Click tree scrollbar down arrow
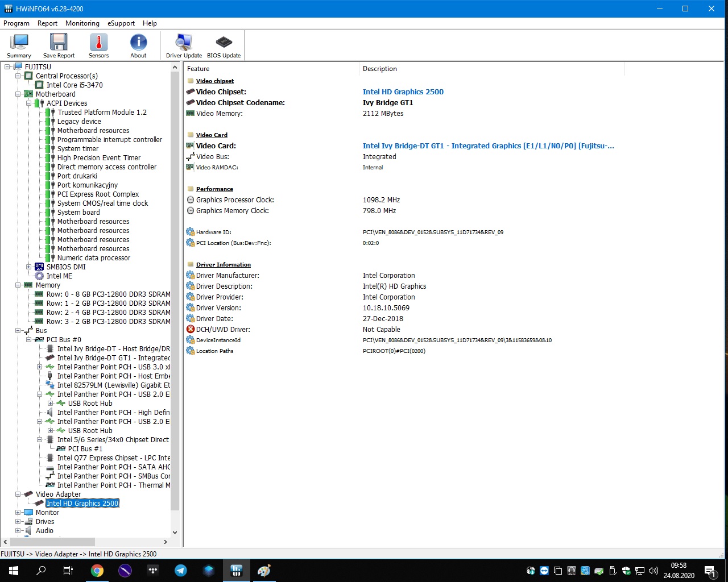The height and width of the screenshot is (582, 728). tap(175, 533)
